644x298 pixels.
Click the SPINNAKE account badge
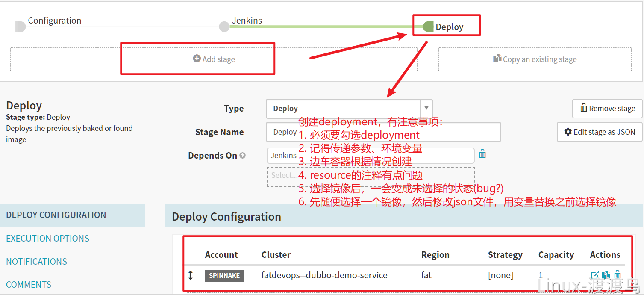tap(224, 276)
